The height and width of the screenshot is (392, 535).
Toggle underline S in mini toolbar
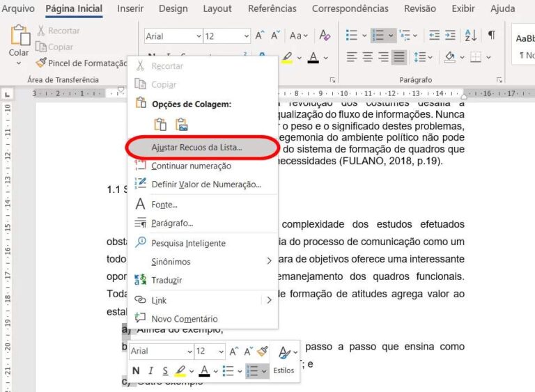165,370
